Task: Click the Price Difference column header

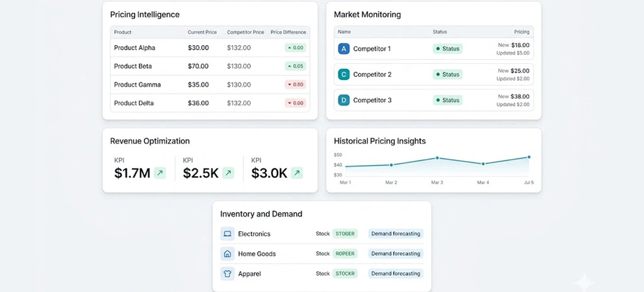Action: click(x=288, y=33)
